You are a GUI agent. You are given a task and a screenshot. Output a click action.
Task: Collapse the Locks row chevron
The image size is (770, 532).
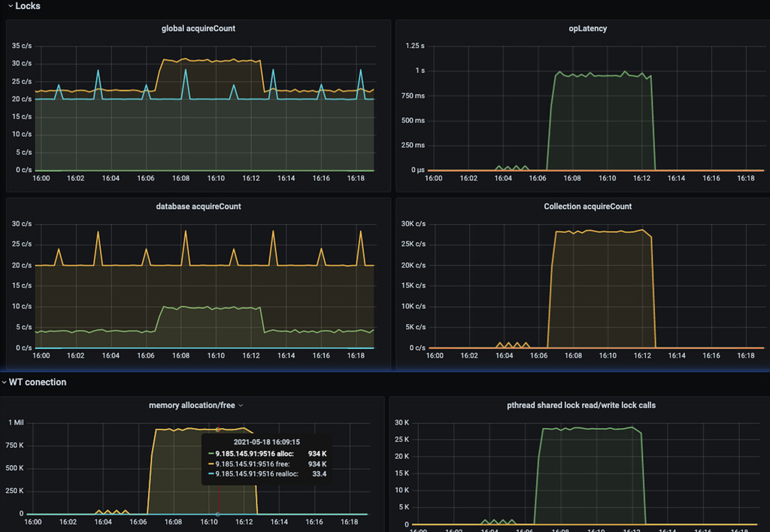pos(9,6)
